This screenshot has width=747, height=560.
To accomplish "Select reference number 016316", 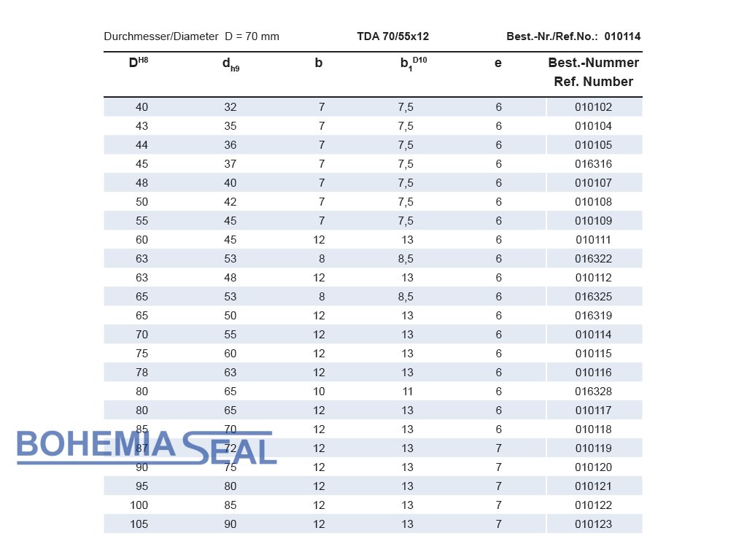I will coord(593,164).
